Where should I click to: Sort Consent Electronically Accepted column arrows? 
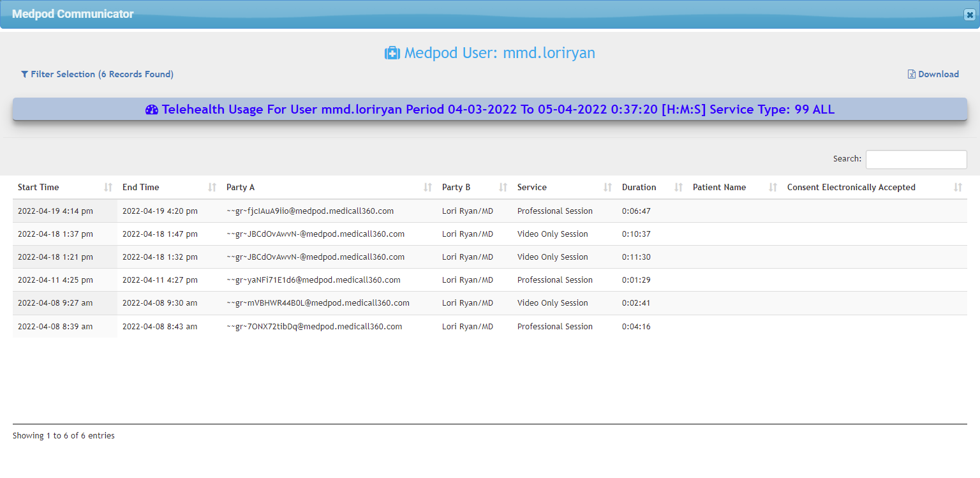coord(958,188)
